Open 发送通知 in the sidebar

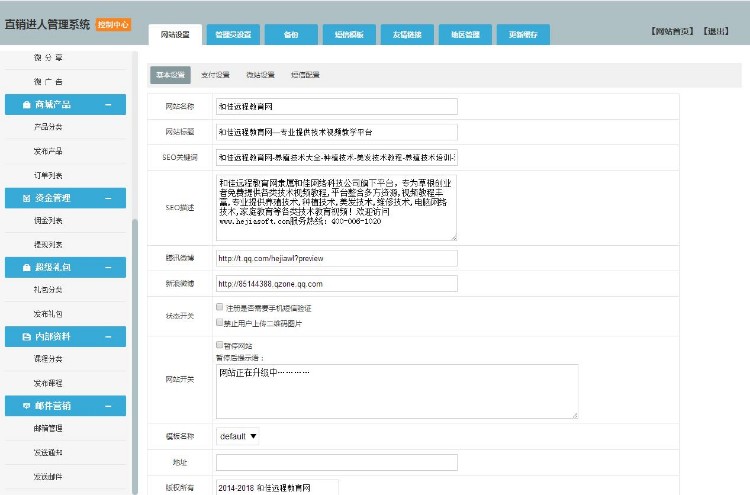click(48, 452)
